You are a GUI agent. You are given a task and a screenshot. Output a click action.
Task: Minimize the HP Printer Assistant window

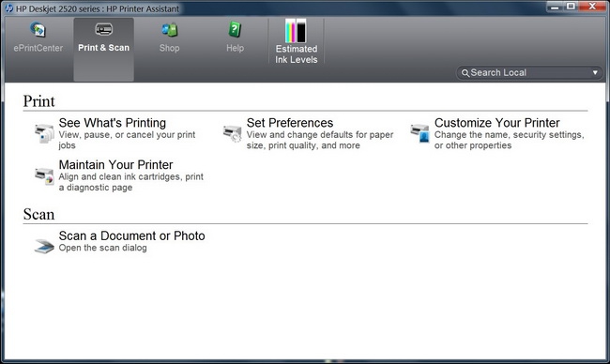(555, 7)
